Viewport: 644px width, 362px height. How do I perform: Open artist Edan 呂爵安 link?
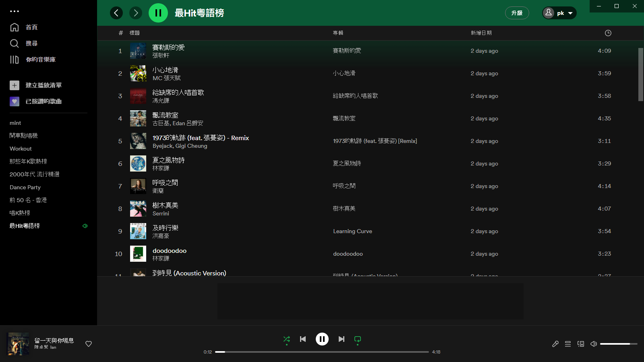tap(188, 123)
